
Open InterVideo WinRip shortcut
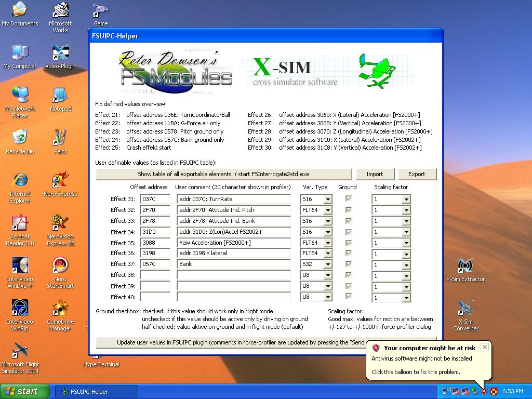click(20, 315)
